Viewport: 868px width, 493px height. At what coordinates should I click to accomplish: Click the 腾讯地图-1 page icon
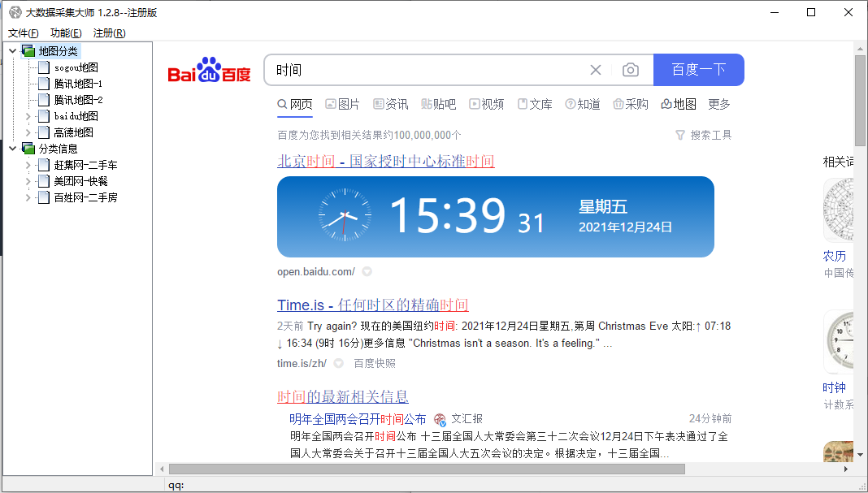click(x=44, y=84)
